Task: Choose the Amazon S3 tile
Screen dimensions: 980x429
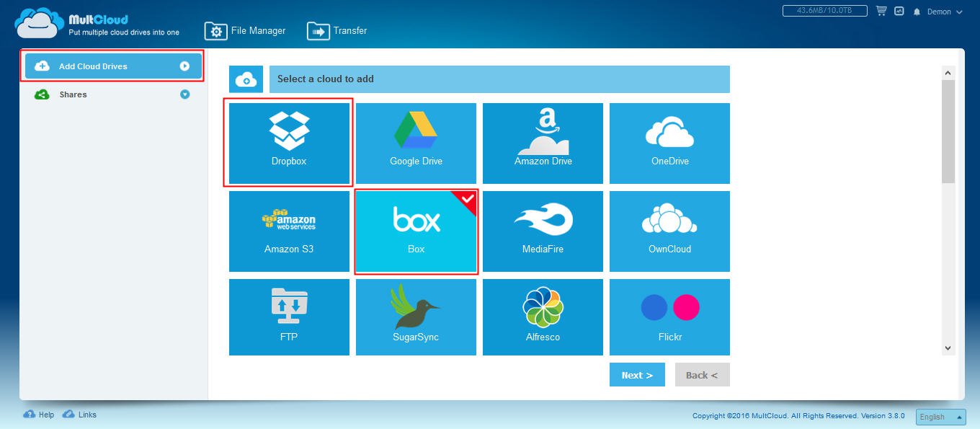Action: [x=289, y=231]
